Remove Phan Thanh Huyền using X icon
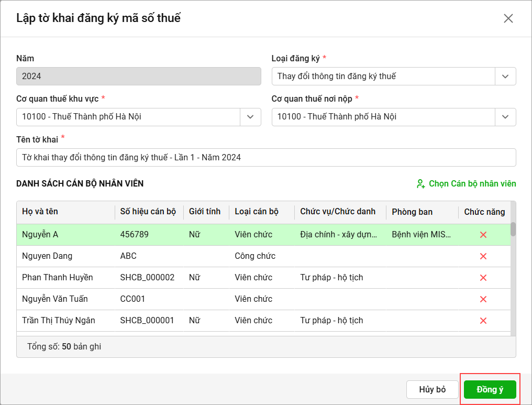This screenshot has height=405, width=532. click(483, 278)
